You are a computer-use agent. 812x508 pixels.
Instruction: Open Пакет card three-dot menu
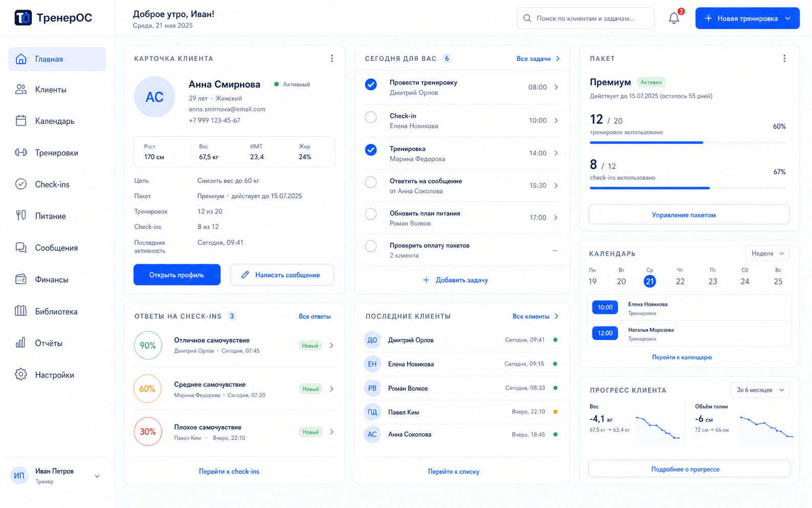(x=784, y=58)
